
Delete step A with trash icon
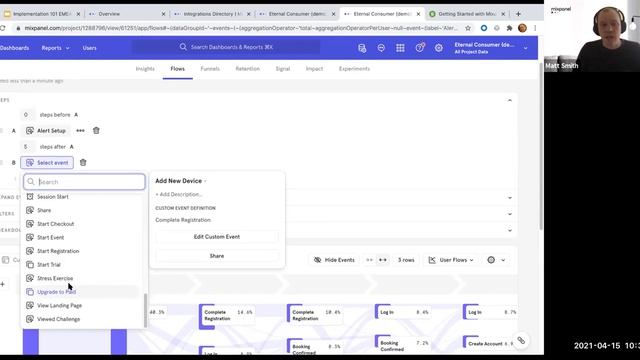(96, 131)
